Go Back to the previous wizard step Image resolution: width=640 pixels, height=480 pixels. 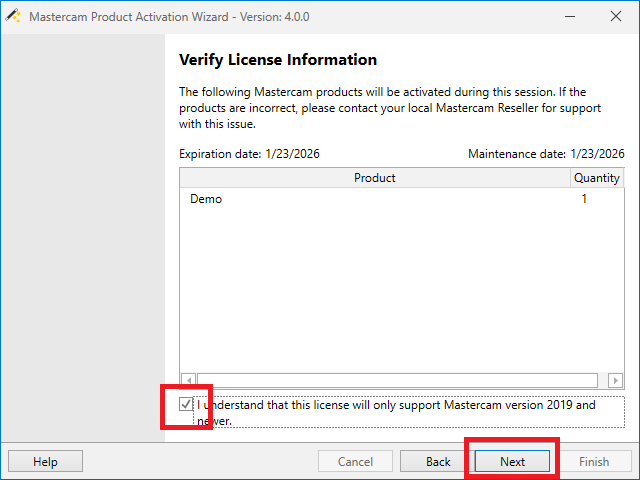pyautogui.click(x=438, y=461)
